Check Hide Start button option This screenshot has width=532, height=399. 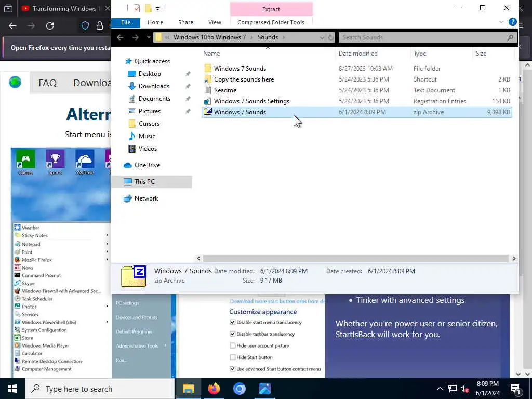[232, 357]
